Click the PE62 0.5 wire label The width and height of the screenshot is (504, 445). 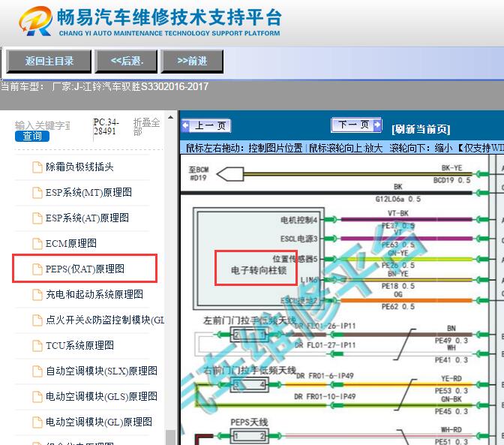click(x=398, y=307)
